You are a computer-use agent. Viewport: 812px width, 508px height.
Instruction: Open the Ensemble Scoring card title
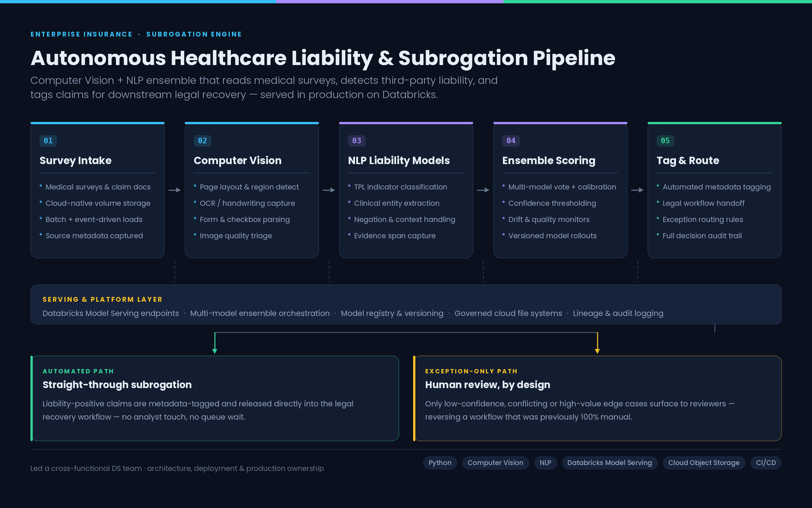click(x=549, y=161)
